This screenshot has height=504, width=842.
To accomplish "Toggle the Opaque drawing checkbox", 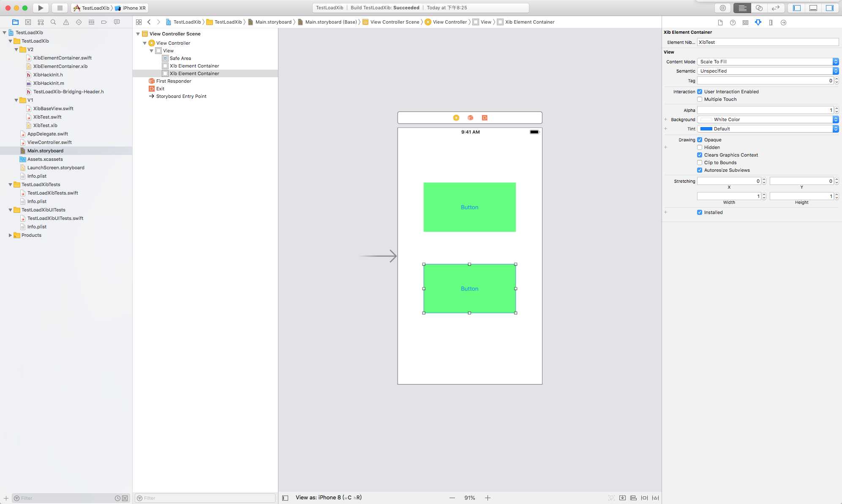I will click(x=700, y=140).
